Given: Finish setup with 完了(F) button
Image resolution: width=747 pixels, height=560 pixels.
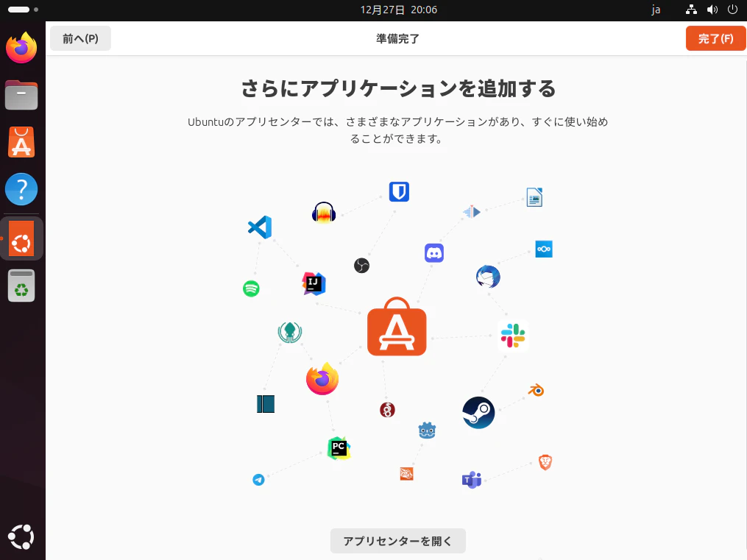Looking at the screenshot, I should [715, 38].
